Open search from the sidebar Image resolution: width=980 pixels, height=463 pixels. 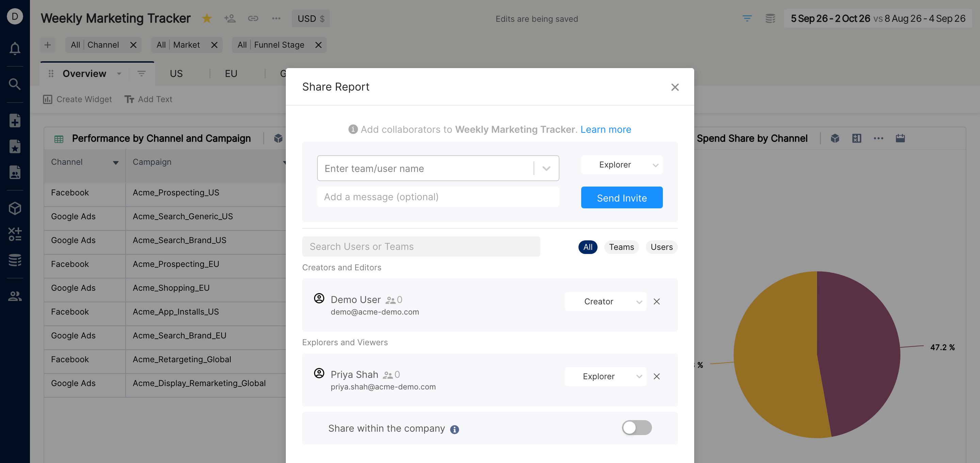pos(15,84)
